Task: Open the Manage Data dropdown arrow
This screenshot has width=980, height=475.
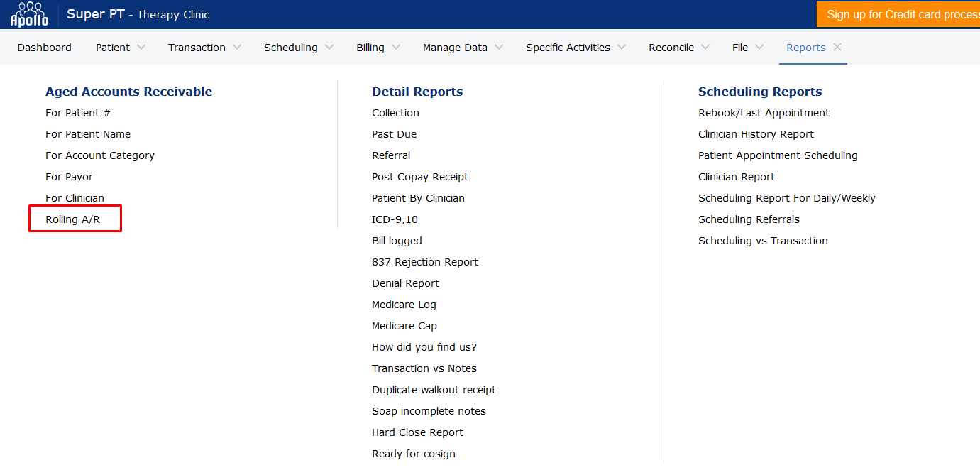Action: pyautogui.click(x=499, y=48)
